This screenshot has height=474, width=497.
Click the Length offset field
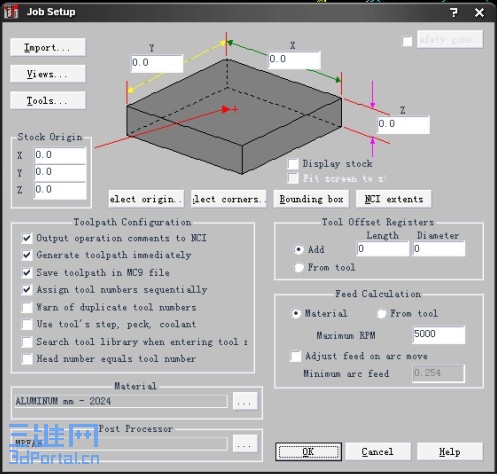[383, 249]
